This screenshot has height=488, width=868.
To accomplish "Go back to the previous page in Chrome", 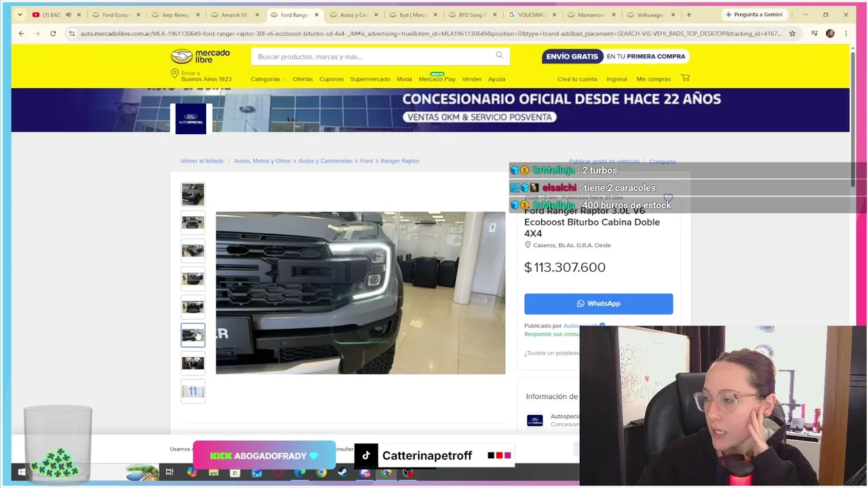I will (21, 33).
